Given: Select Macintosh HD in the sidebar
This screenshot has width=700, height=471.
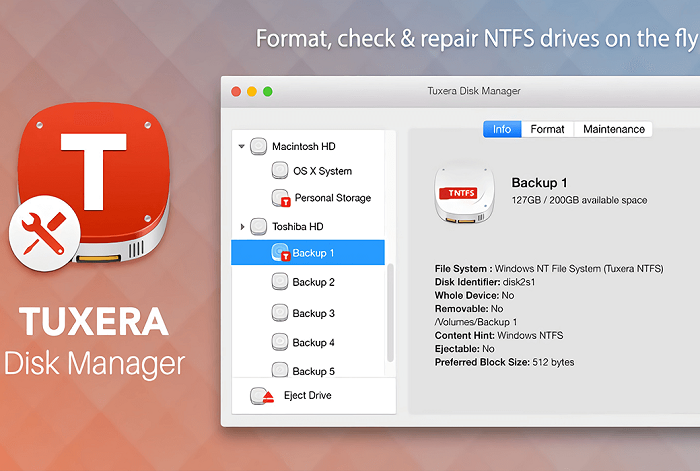Looking at the screenshot, I should coord(304,146).
